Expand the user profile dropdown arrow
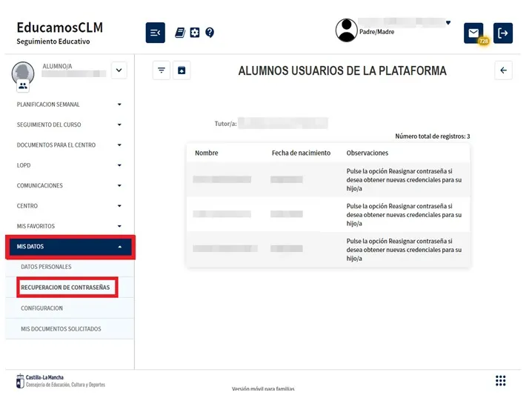532x418 pixels. (x=448, y=23)
